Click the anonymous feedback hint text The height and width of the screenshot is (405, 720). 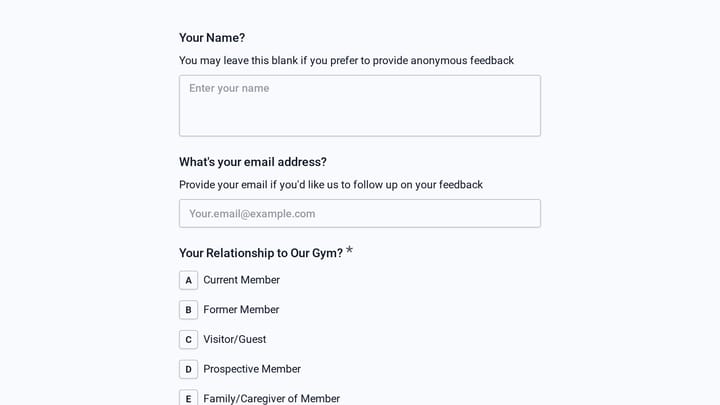point(346,61)
